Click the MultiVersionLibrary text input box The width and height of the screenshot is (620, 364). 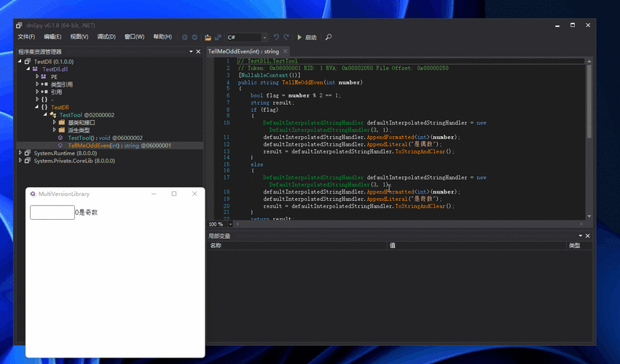[x=52, y=213]
